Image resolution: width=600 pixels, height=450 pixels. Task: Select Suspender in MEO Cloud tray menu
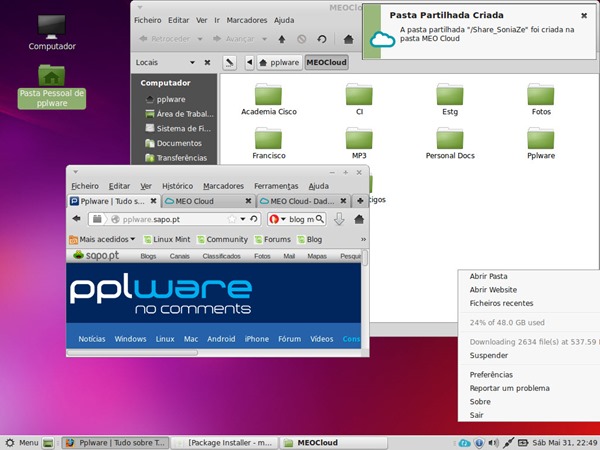coord(489,355)
